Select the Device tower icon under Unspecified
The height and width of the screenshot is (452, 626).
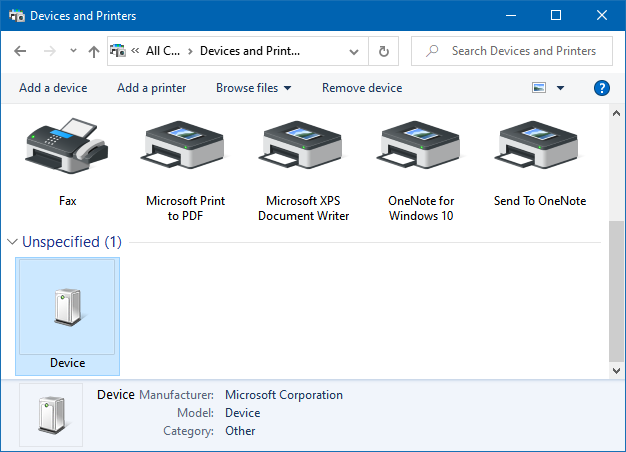click(x=67, y=307)
